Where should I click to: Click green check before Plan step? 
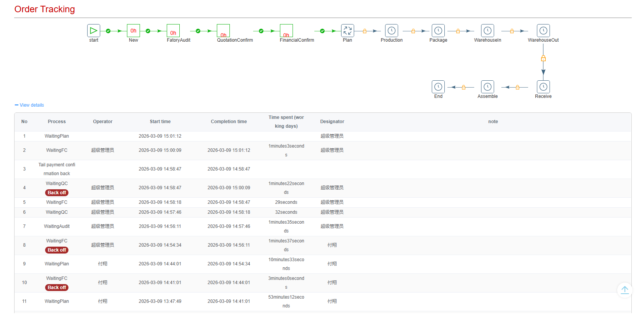[x=322, y=31]
